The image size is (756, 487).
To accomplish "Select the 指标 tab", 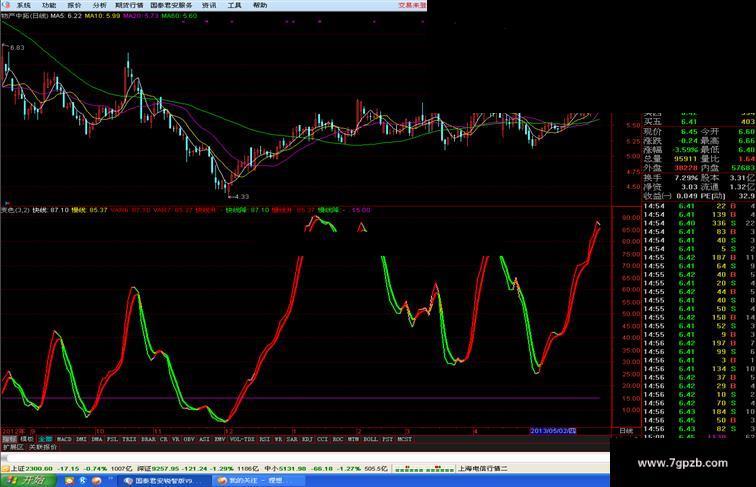I will (10, 439).
